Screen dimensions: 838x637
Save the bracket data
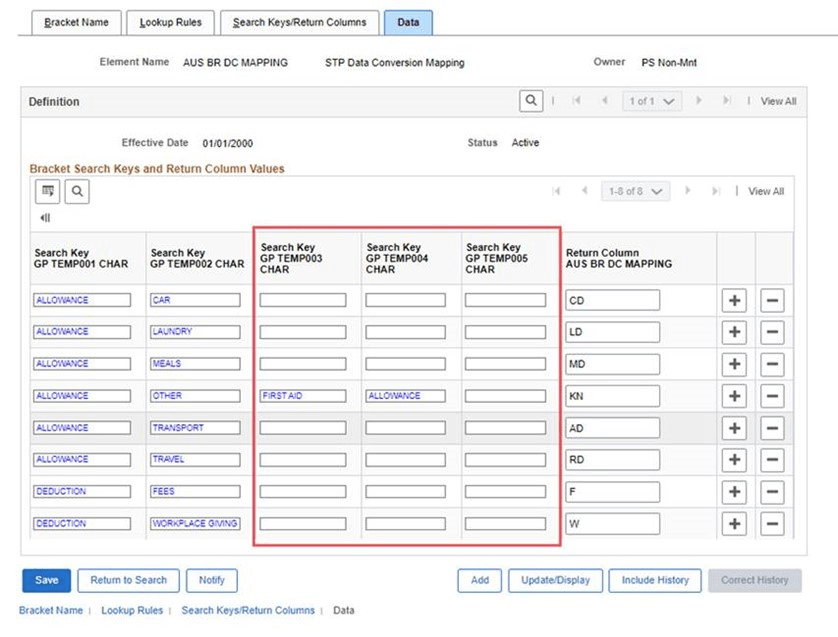point(46,580)
